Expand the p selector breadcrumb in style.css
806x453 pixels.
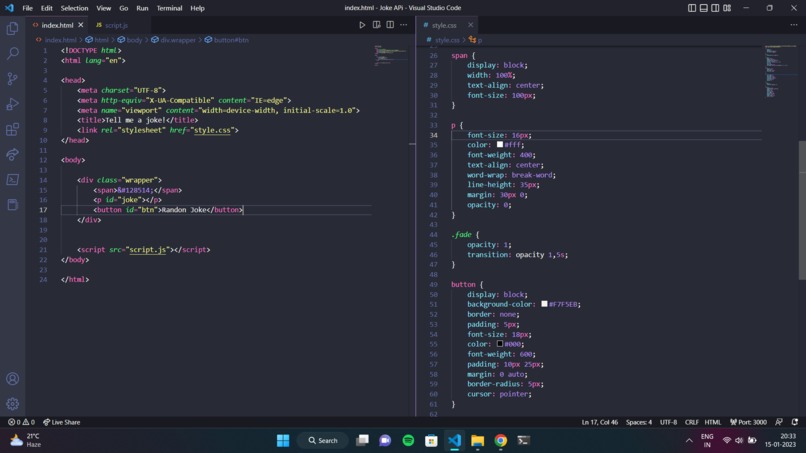click(x=475, y=40)
